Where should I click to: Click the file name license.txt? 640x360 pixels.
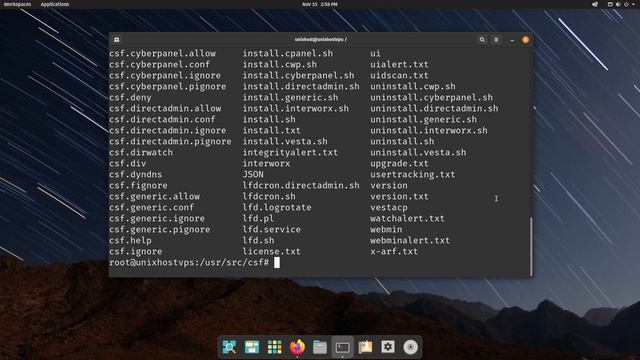pyautogui.click(x=271, y=252)
